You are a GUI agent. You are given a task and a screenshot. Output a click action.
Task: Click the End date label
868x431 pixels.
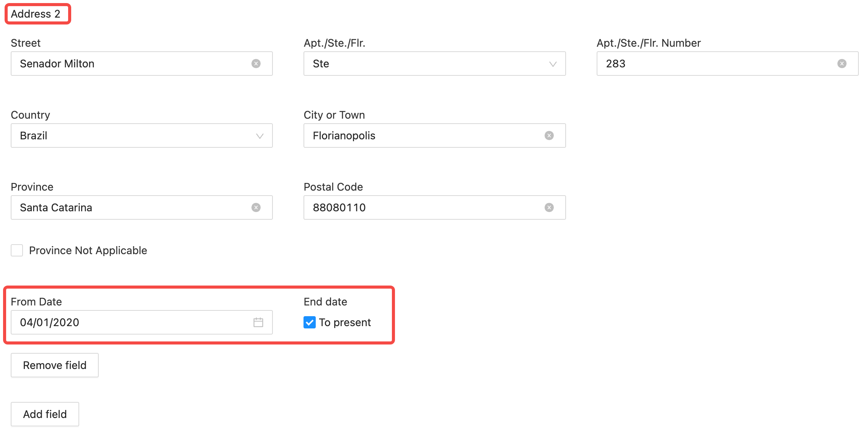click(325, 302)
